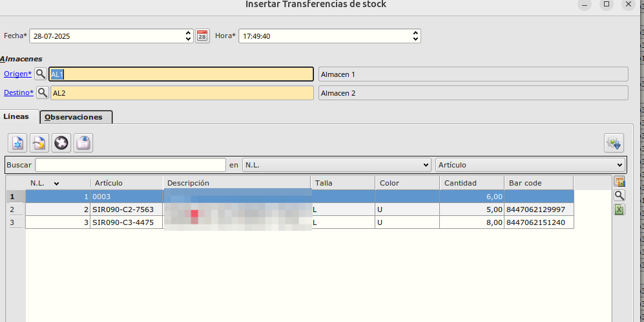This screenshot has height=322, width=644.
Task: Click the search icon beside Origen
Action: (x=41, y=74)
